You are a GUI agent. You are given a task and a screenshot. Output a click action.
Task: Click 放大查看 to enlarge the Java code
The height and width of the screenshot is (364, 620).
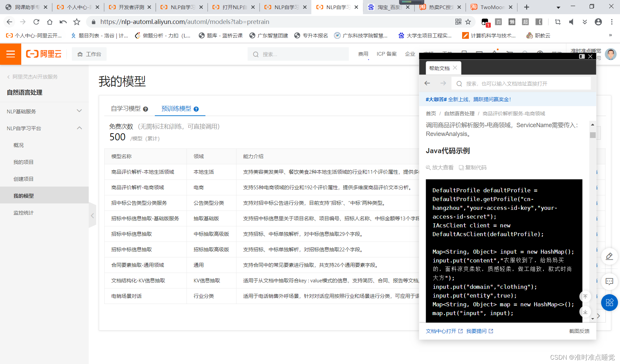(x=440, y=167)
